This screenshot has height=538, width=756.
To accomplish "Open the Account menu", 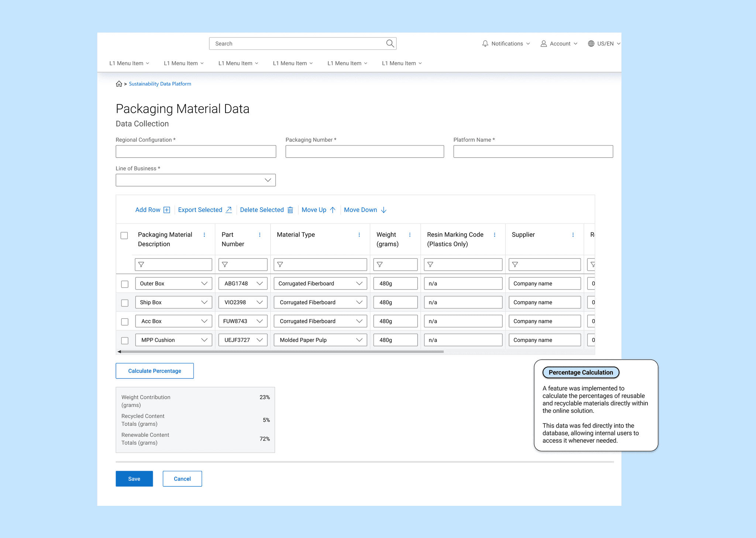I will point(559,44).
